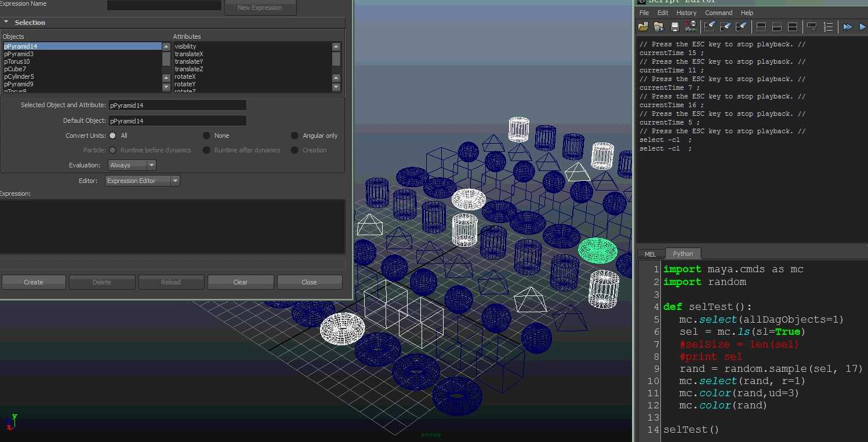Image resolution: width=868 pixels, height=442 pixels.
Task: Click the Show Both panes icon
Action: pyautogui.click(x=793, y=27)
